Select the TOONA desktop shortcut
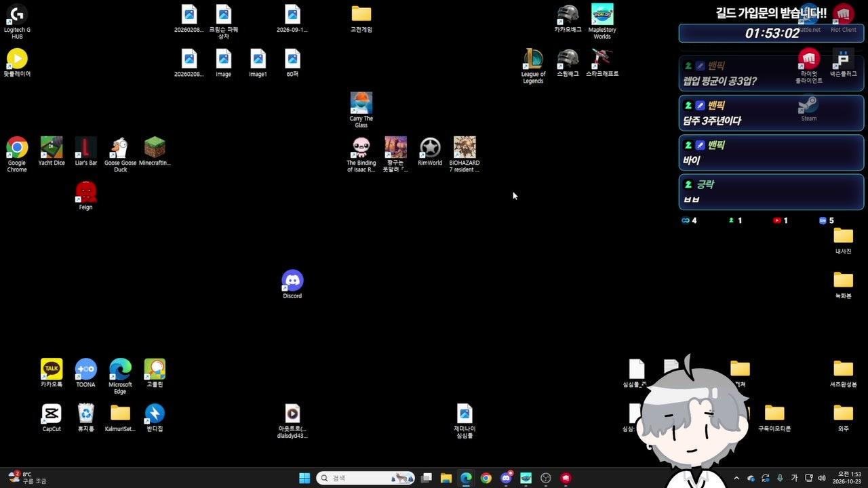 86,373
